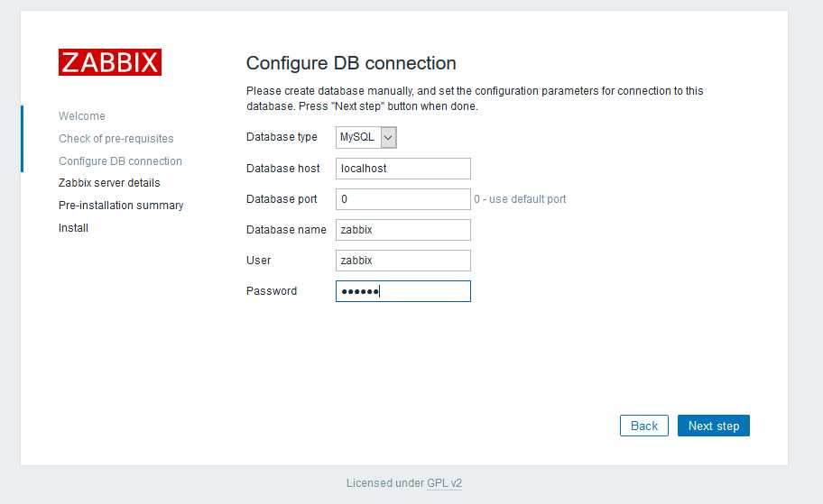Screen dimensions: 823x504
Task: Click Zabbix server details in sidebar
Action: point(109,183)
